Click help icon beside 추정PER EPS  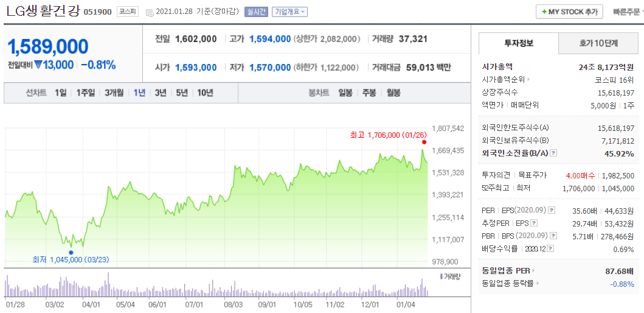(x=534, y=223)
